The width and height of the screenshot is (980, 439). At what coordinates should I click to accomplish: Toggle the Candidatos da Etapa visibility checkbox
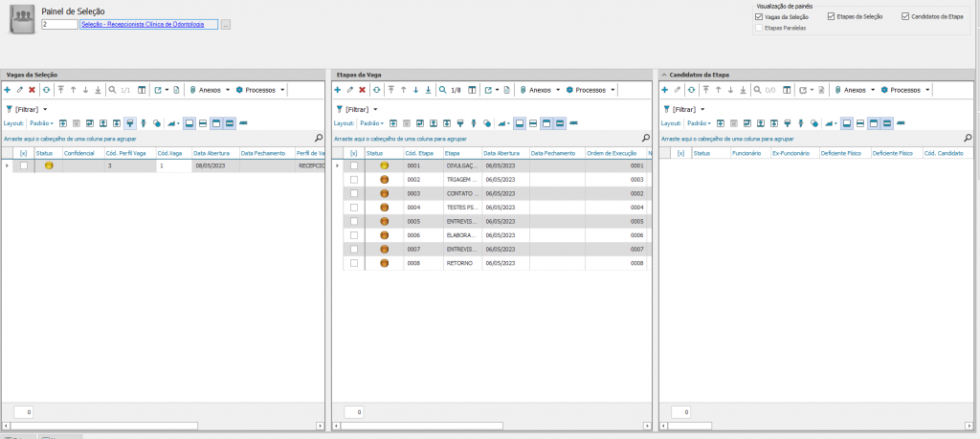coord(905,16)
